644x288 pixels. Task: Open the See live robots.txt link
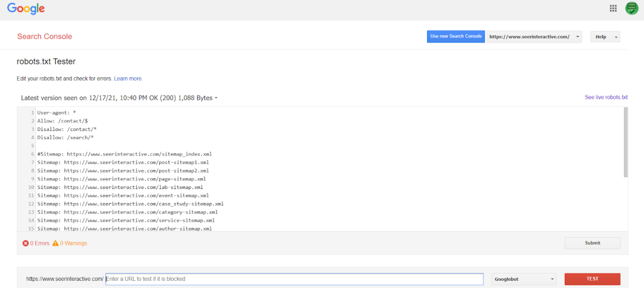(x=606, y=97)
